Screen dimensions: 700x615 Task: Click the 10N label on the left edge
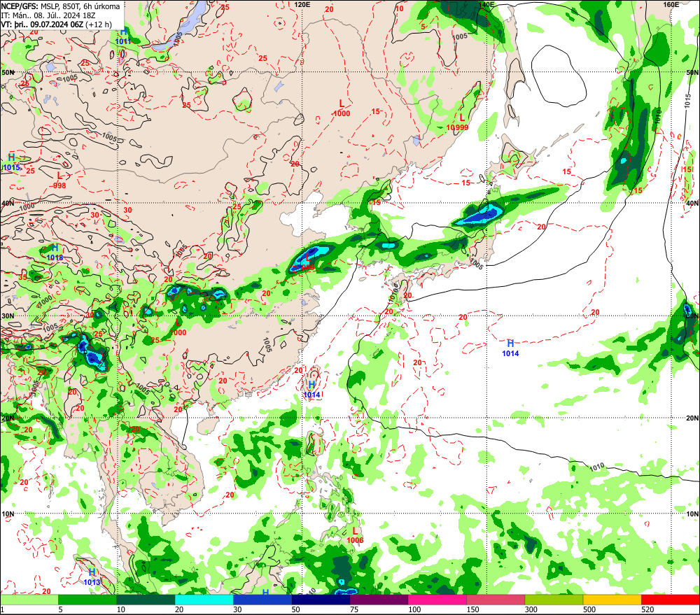tap(8, 514)
